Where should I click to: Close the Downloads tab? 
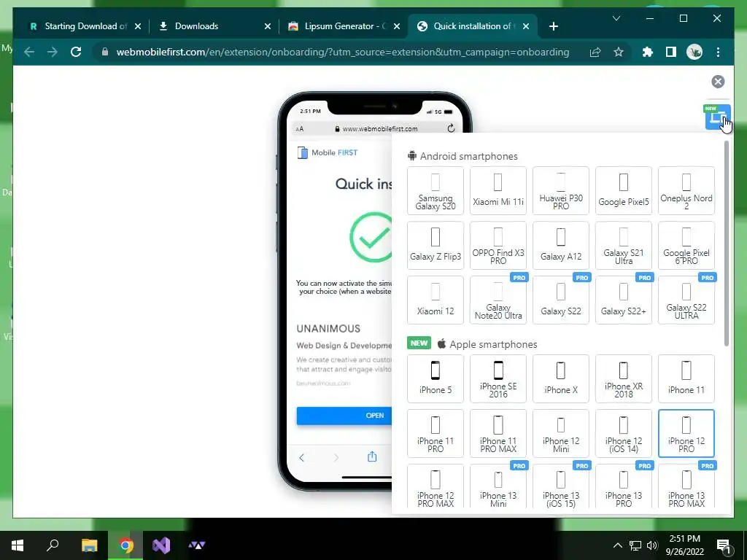(x=268, y=26)
